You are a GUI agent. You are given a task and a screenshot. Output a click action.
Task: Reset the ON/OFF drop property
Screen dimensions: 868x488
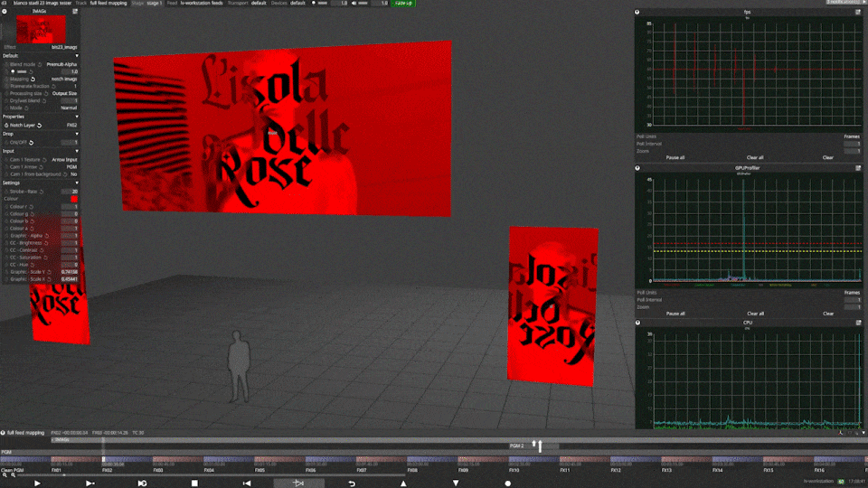tap(31, 143)
